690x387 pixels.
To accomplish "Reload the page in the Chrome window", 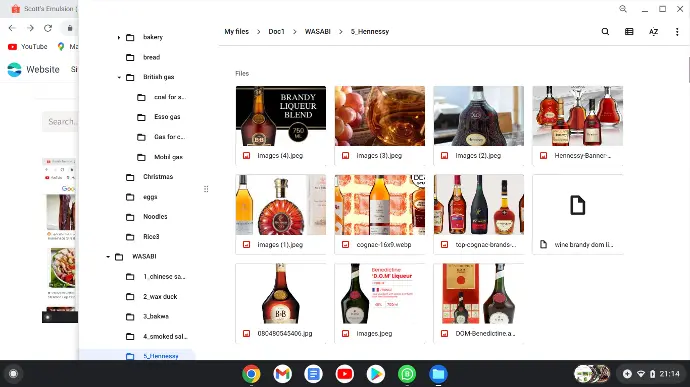I will pyautogui.click(x=48, y=28).
